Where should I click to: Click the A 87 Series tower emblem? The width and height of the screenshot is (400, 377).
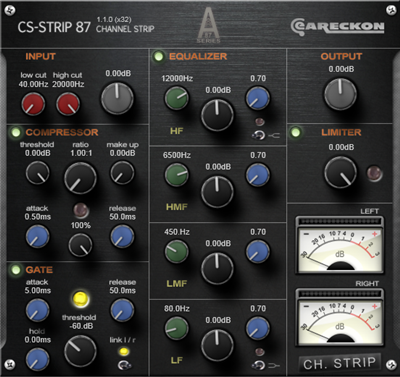pos(209,25)
